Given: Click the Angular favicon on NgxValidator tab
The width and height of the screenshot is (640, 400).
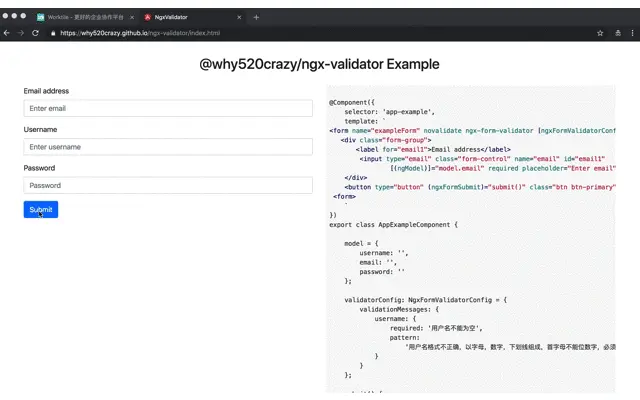Looking at the screenshot, I should pos(147,17).
